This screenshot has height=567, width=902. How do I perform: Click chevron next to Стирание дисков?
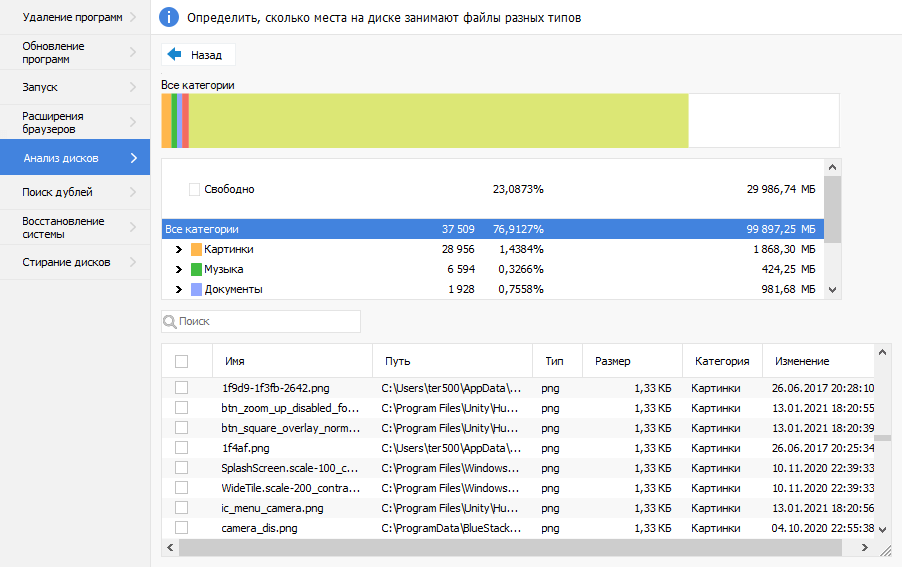point(133,262)
